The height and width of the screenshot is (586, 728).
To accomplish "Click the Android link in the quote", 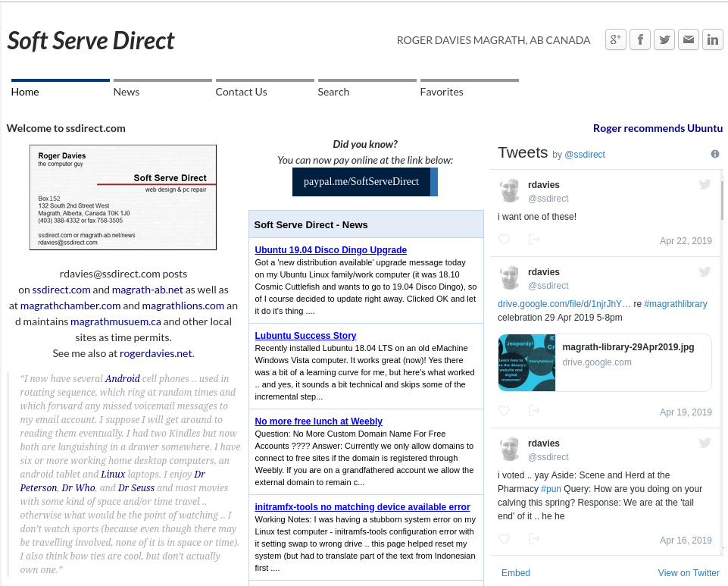I will pyautogui.click(x=123, y=379).
